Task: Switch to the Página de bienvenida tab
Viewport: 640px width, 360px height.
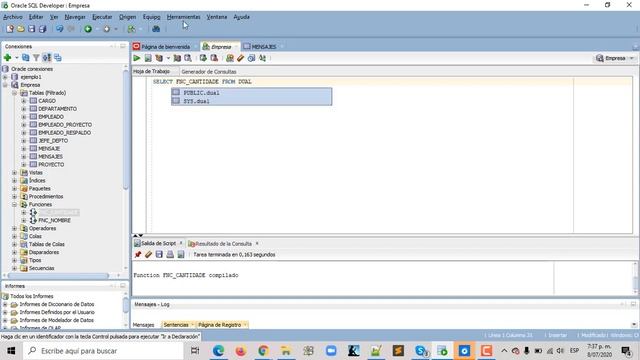Action: [165, 47]
